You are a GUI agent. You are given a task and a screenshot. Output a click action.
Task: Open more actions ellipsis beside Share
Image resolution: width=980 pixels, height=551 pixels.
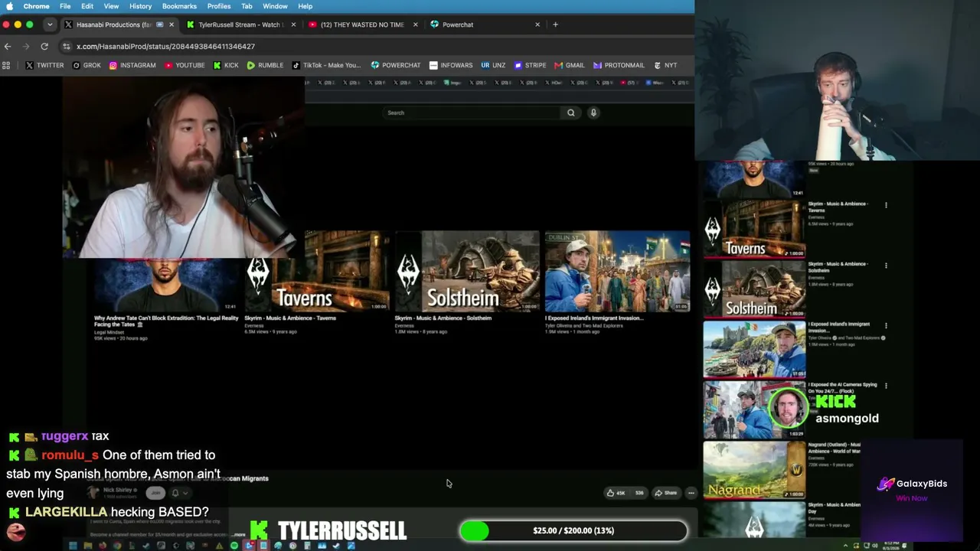point(691,493)
